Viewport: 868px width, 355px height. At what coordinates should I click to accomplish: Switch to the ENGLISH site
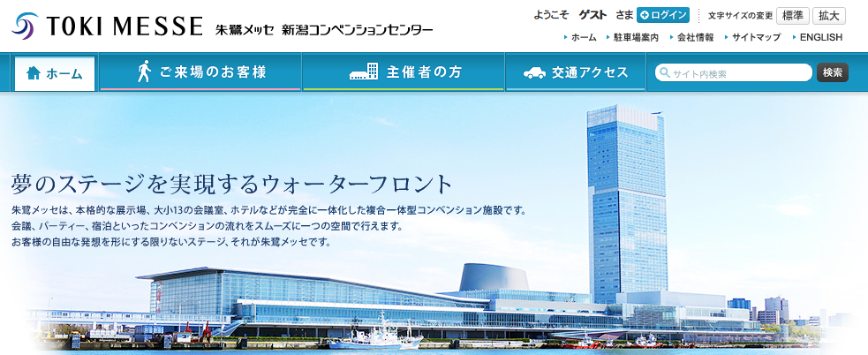pyautogui.click(x=820, y=38)
